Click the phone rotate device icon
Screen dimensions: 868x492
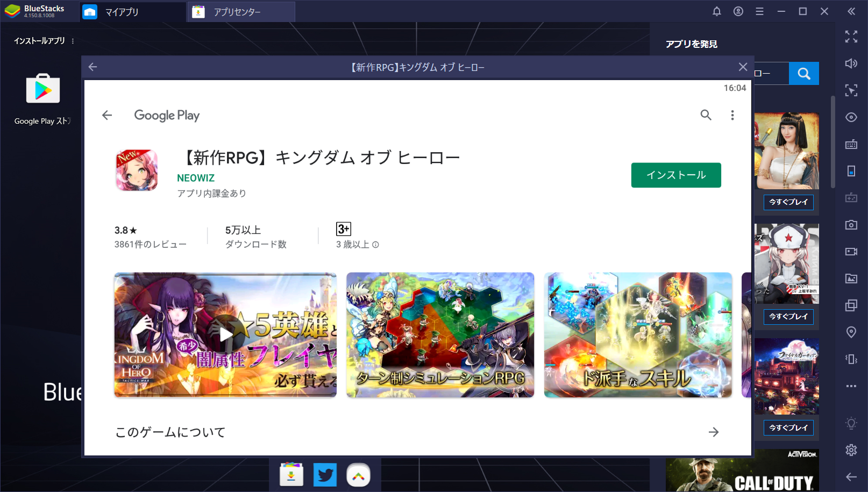point(851,171)
